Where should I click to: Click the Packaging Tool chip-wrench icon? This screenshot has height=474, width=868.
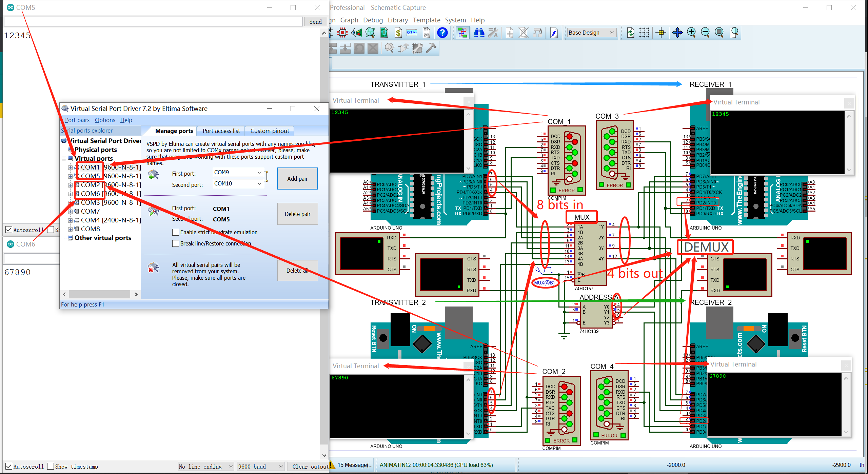(417, 48)
